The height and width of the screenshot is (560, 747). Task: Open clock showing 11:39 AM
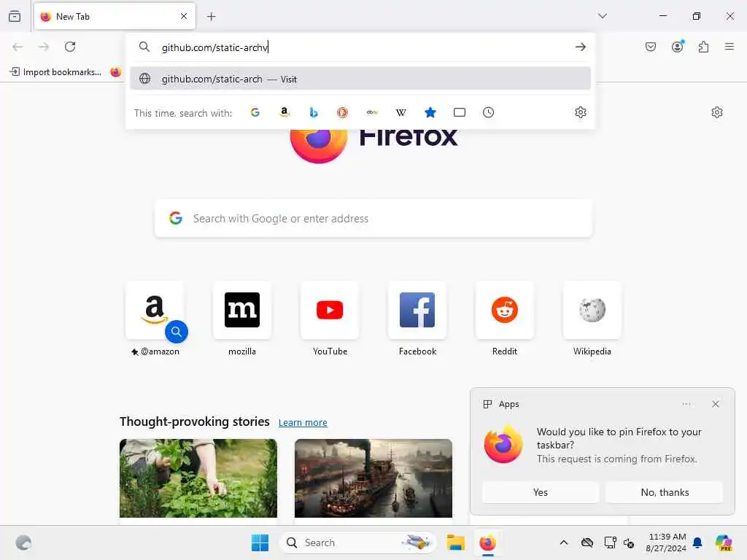pyautogui.click(x=666, y=542)
